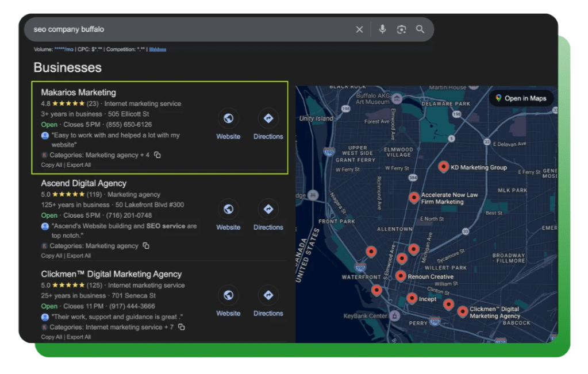588x374 pixels.
Task: Open the Makarios Marketing business listing
Action: 78,92
